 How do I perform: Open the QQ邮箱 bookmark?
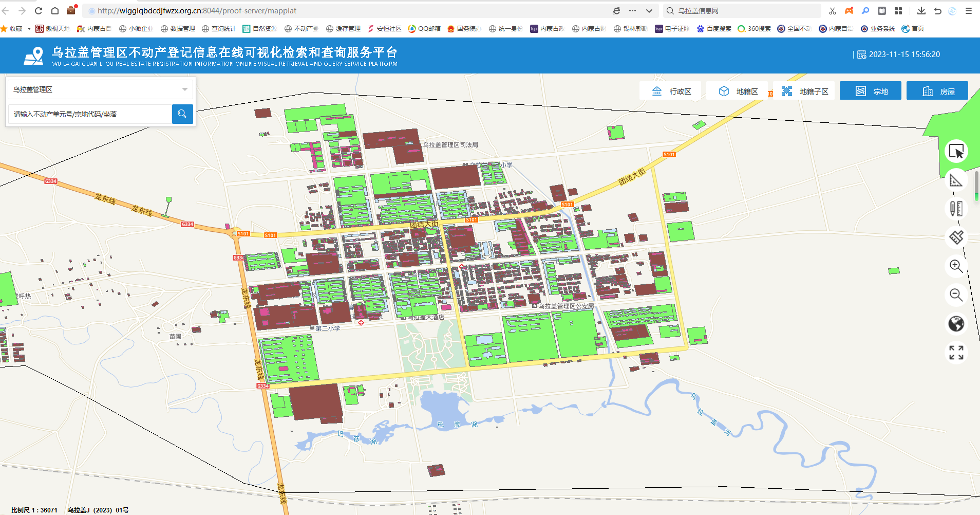(424, 29)
